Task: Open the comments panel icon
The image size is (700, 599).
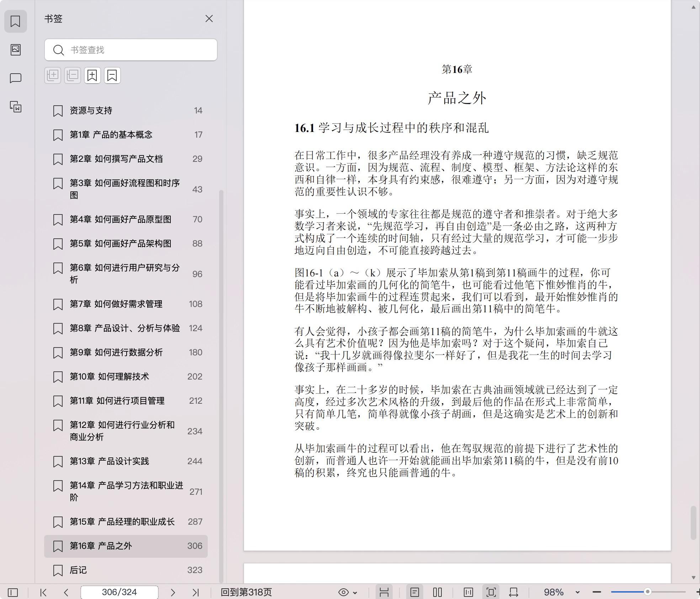Action: pyautogui.click(x=15, y=78)
